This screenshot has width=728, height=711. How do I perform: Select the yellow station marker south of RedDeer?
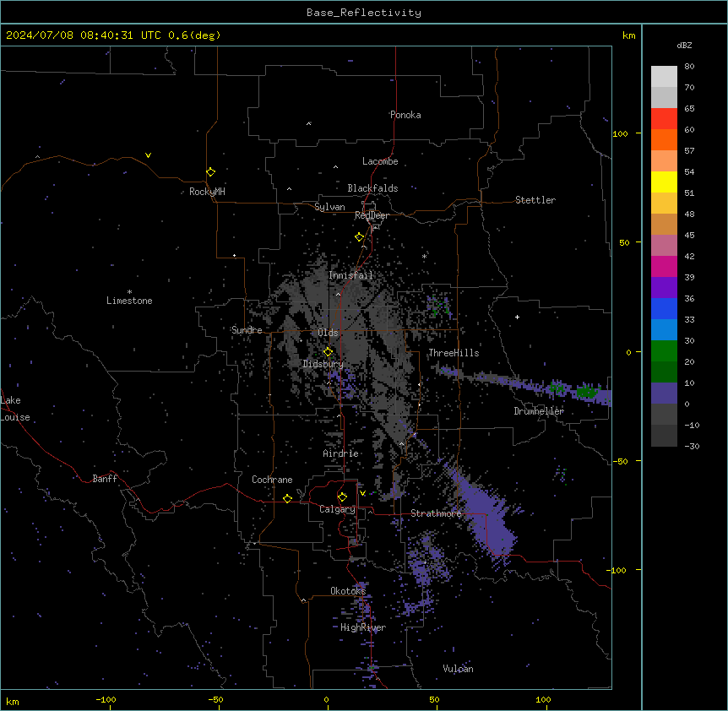[359, 237]
